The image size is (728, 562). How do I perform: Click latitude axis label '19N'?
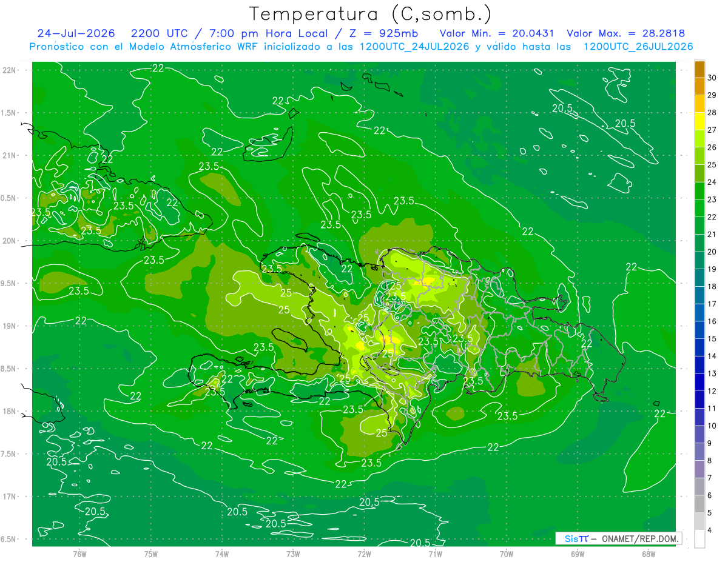10,326
